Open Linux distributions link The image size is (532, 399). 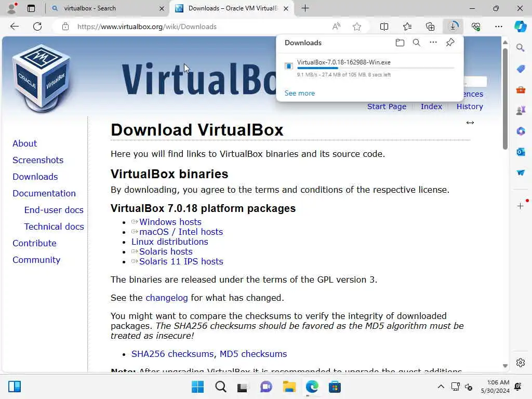(x=170, y=242)
